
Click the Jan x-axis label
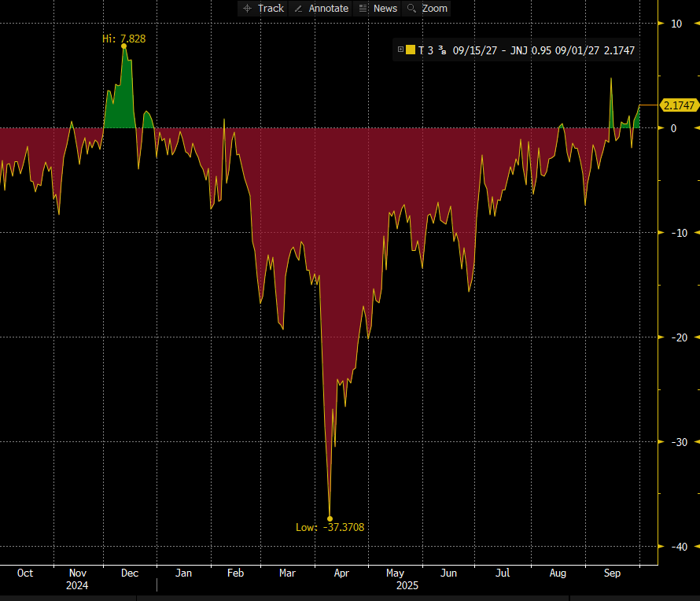[x=183, y=573]
